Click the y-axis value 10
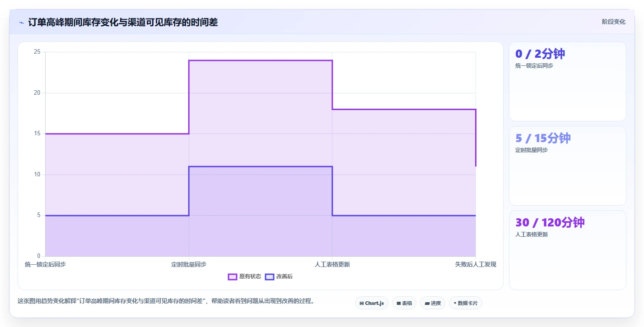Screen dimensions: 644x327 pyautogui.click(x=37, y=175)
